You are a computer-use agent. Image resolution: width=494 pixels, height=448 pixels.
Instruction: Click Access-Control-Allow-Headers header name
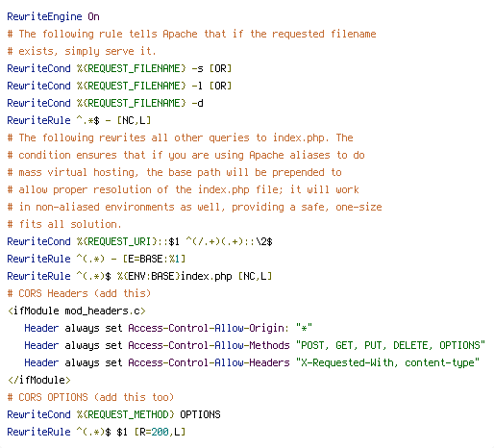pyautogui.click(x=209, y=362)
